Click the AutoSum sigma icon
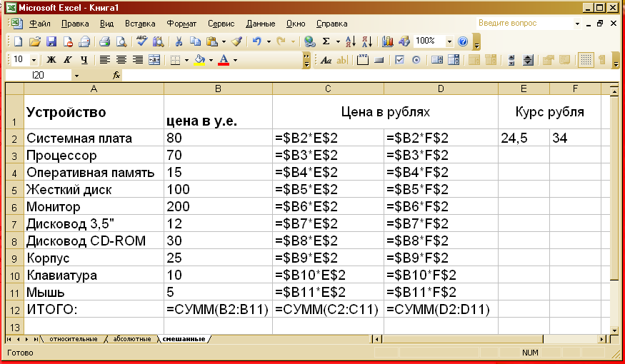The height and width of the screenshot is (364, 625). pyautogui.click(x=326, y=41)
